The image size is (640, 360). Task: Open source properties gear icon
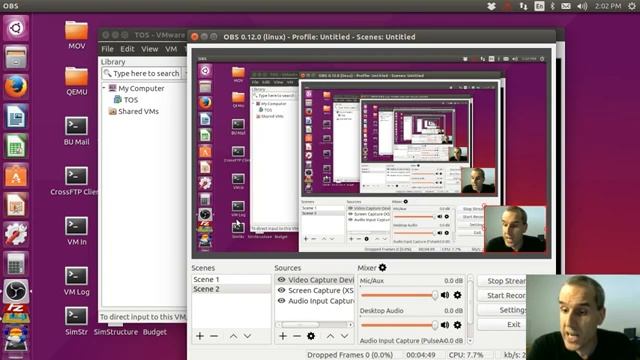point(311,336)
